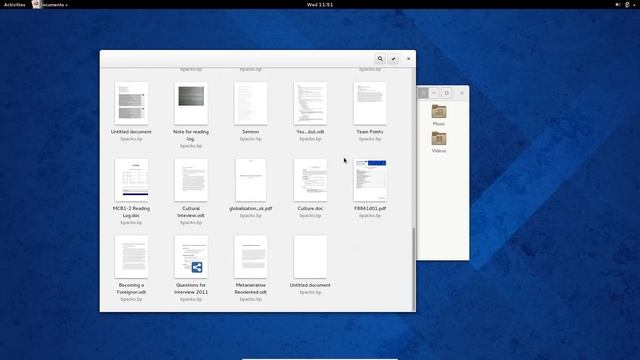Open the volume indicator in top bar
The image size is (640, 360).
(618, 4)
